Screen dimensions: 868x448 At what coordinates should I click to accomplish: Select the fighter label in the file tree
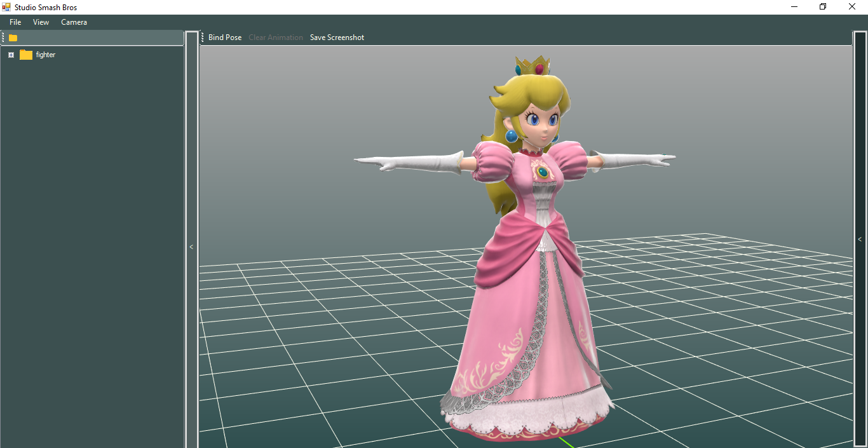click(x=46, y=55)
